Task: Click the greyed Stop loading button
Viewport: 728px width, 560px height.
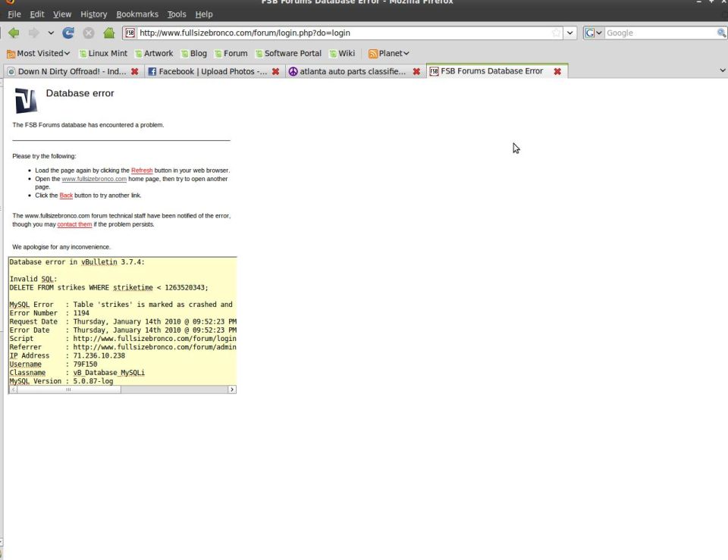Action: point(88,33)
